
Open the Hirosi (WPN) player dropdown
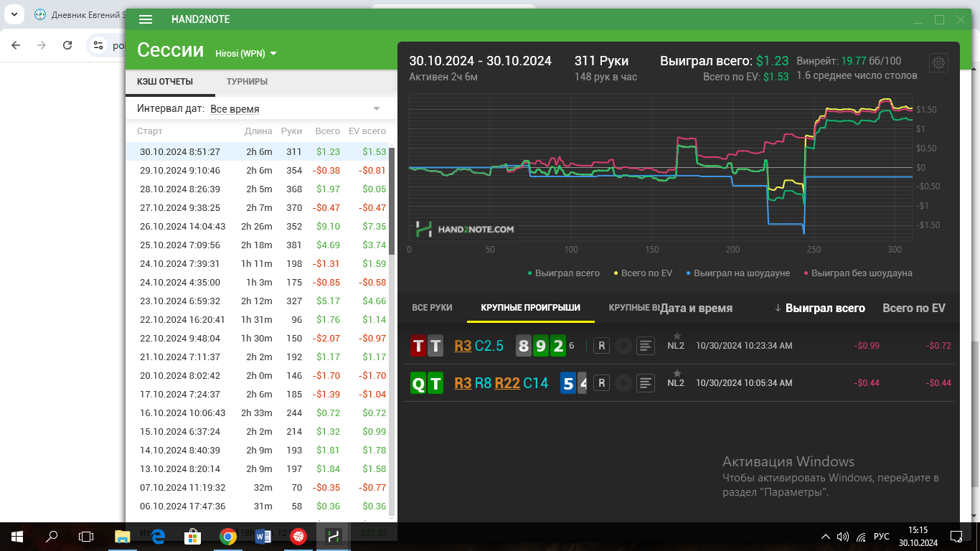click(x=246, y=53)
